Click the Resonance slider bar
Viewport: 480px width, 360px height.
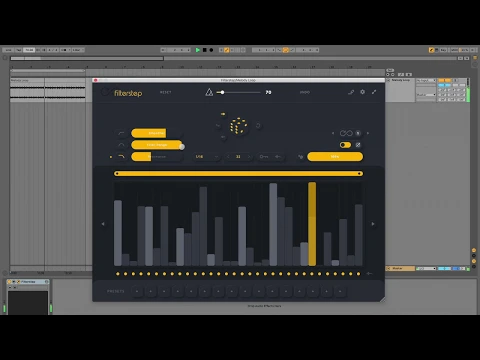(x=157, y=156)
